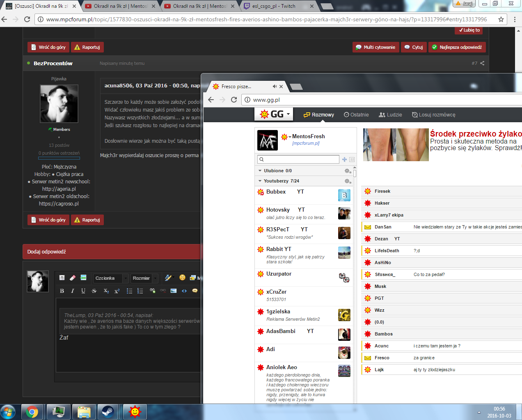Open GG sun icon in taskbar
This screenshot has width=522, height=420.
click(135, 412)
